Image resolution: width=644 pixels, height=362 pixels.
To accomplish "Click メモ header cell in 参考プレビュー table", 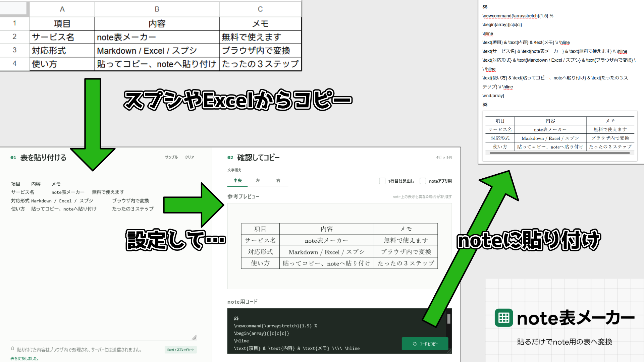I will tap(406, 229).
